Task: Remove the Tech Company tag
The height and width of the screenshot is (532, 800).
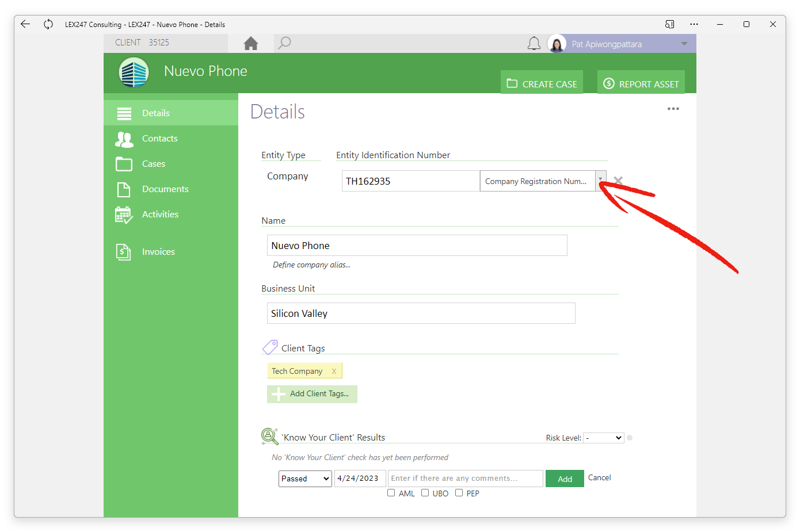Action: pyautogui.click(x=334, y=371)
